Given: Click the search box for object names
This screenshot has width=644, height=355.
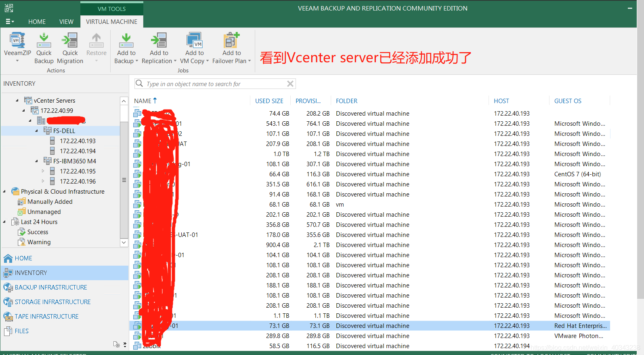Looking at the screenshot, I should (215, 84).
